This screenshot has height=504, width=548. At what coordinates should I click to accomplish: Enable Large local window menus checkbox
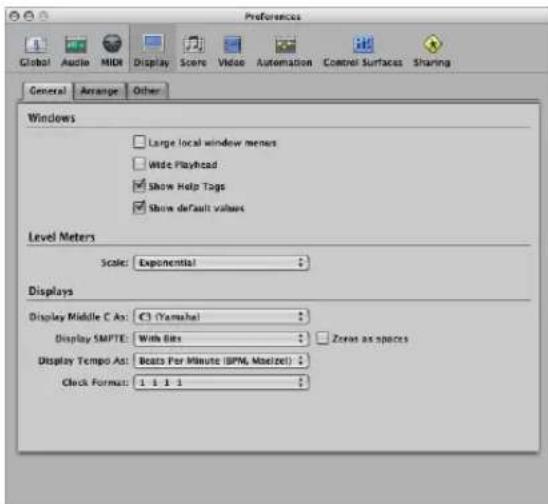pos(139,142)
